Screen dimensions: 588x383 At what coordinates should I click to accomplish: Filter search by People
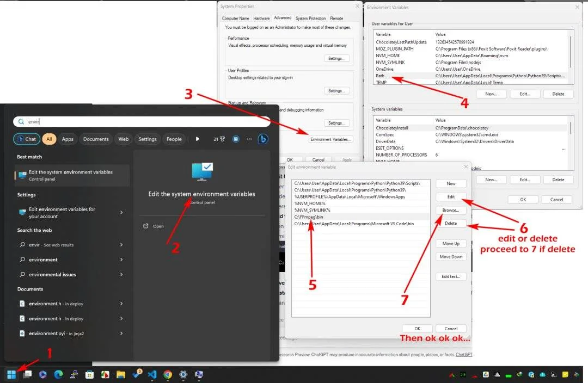click(x=174, y=139)
